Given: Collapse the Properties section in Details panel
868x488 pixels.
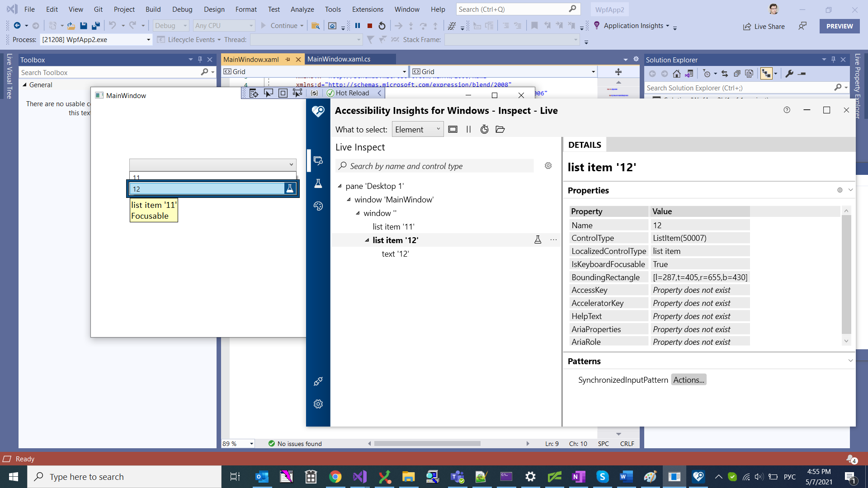Looking at the screenshot, I should pos(851,190).
